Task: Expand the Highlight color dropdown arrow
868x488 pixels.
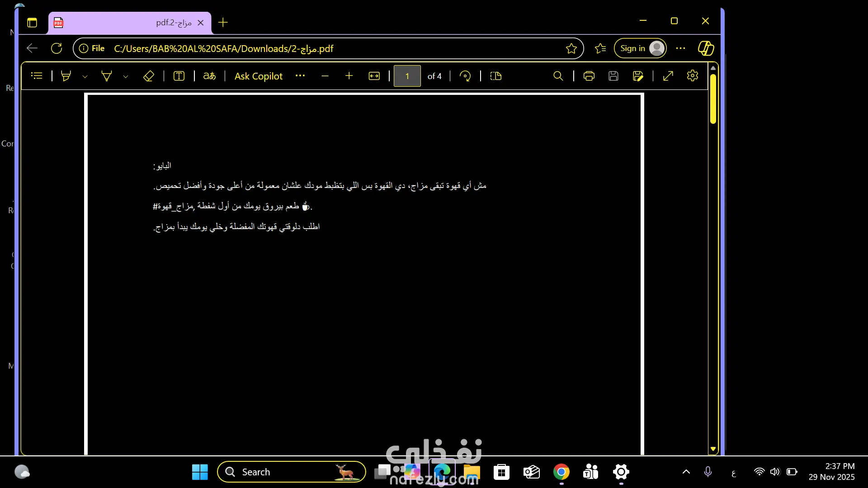Action: tap(85, 76)
